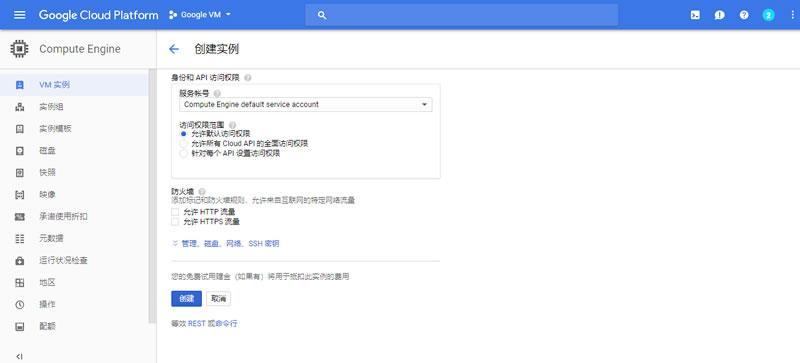Go back using the blue arrow
Viewport: 800px width, 363px height.
174,49
